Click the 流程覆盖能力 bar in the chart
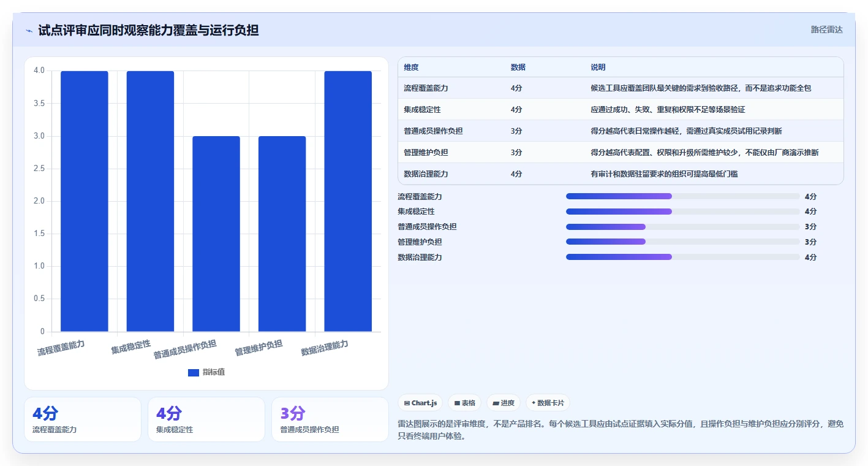The height and width of the screenshot is (466, 868). 85,201
